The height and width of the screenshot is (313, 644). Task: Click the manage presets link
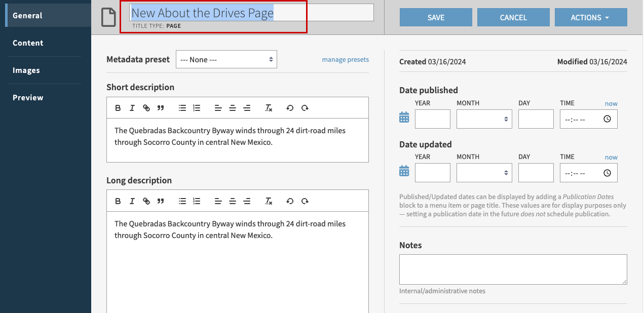tap(345, 59)
